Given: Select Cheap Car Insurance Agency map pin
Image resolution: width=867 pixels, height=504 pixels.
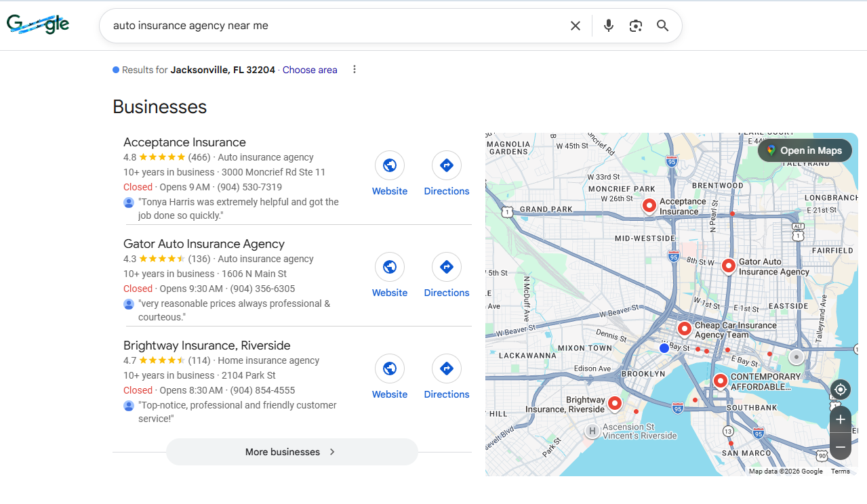Looking at the screenshot, I should pos(684,329).
